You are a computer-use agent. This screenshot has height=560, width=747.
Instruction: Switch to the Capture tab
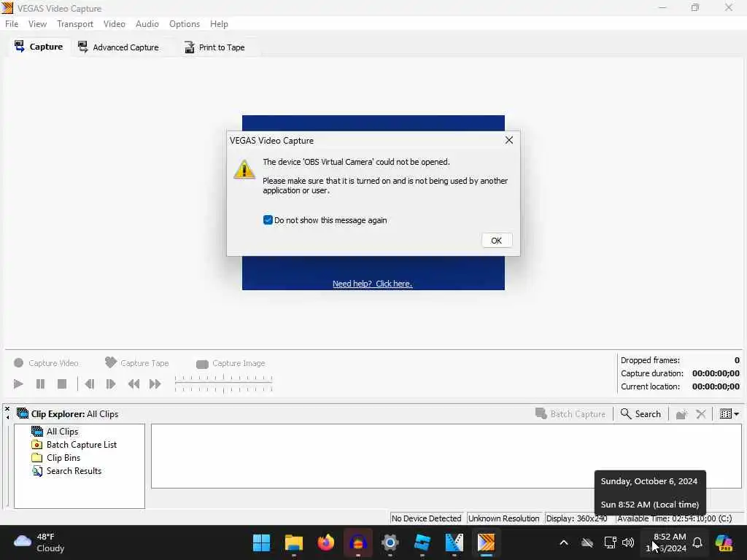[39, 47]
